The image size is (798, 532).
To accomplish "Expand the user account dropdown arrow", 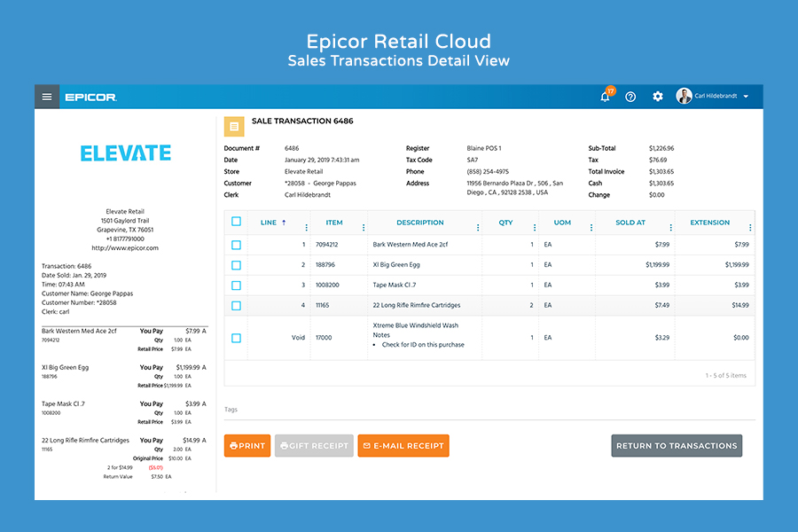I will tap(747, 97).
